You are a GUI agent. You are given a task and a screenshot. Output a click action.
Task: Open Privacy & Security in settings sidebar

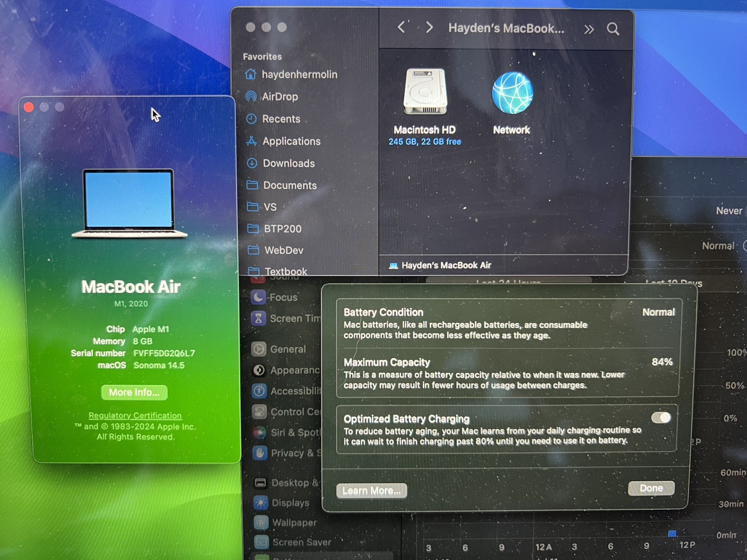[287, 453]
